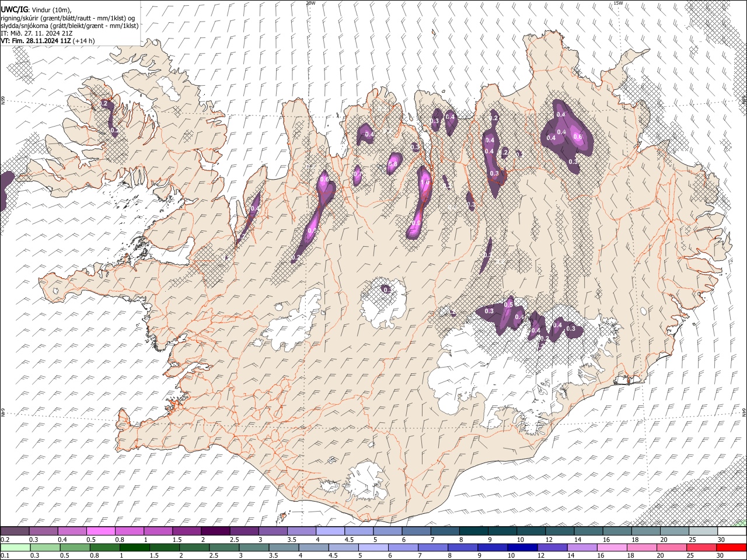Choose the light lavender 4 swatch, upper legend
Screen dimensions: 747x560
(330, 531)
